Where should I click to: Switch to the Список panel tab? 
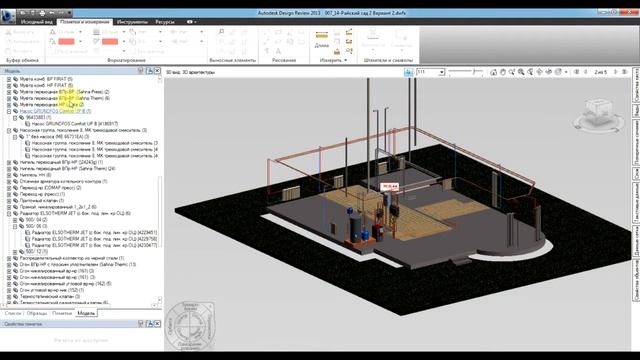tap(13, 313)
